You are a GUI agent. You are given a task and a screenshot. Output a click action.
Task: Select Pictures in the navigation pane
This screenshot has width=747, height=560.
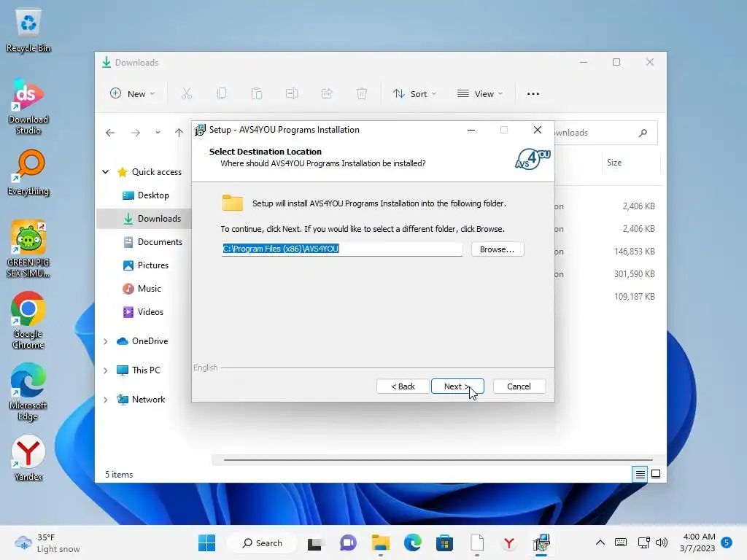[x=146, y=265]
